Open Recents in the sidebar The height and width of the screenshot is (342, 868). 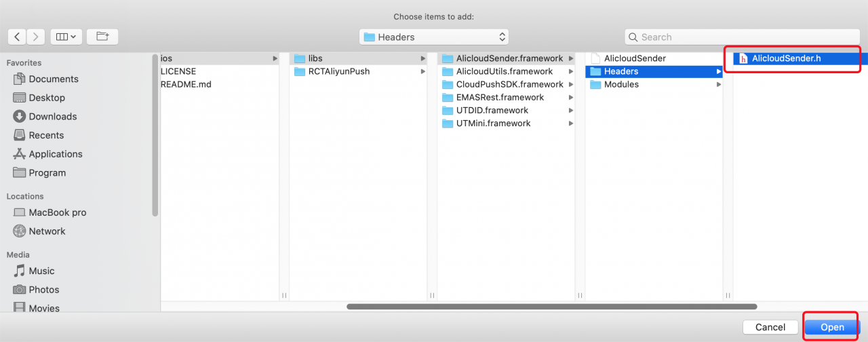click(x=46, y=135)
